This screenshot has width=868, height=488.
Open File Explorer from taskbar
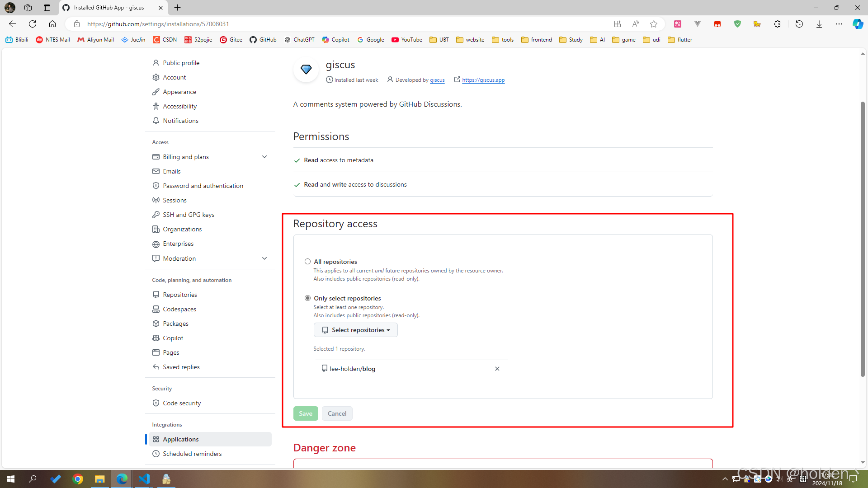coord(99,479)
